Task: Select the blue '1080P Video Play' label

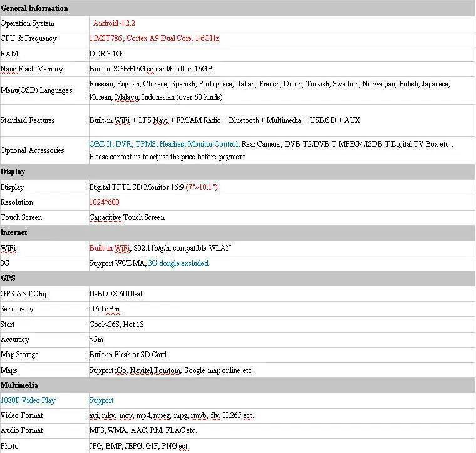Action: (x=28, y=400)
